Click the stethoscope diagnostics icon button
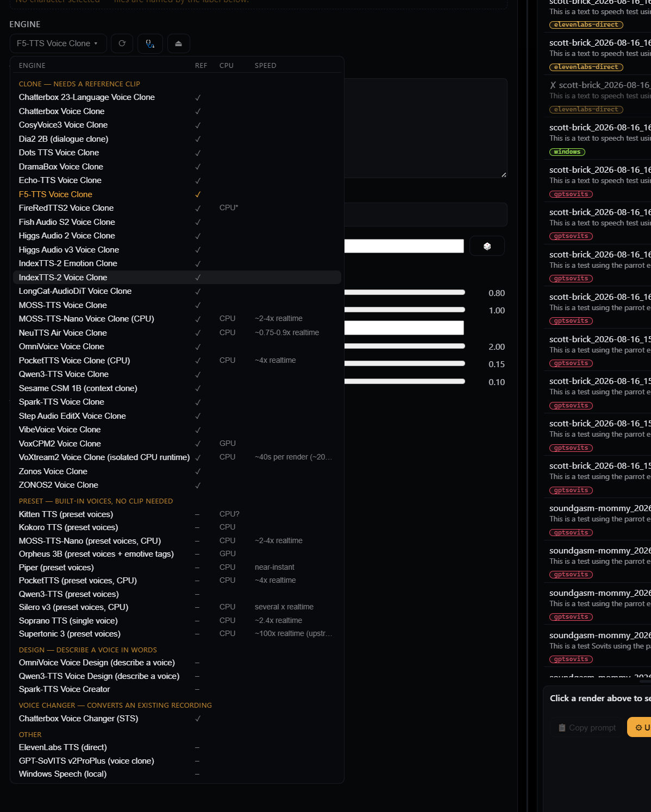Viewport: 651px width, 812px height. point(150,43)
